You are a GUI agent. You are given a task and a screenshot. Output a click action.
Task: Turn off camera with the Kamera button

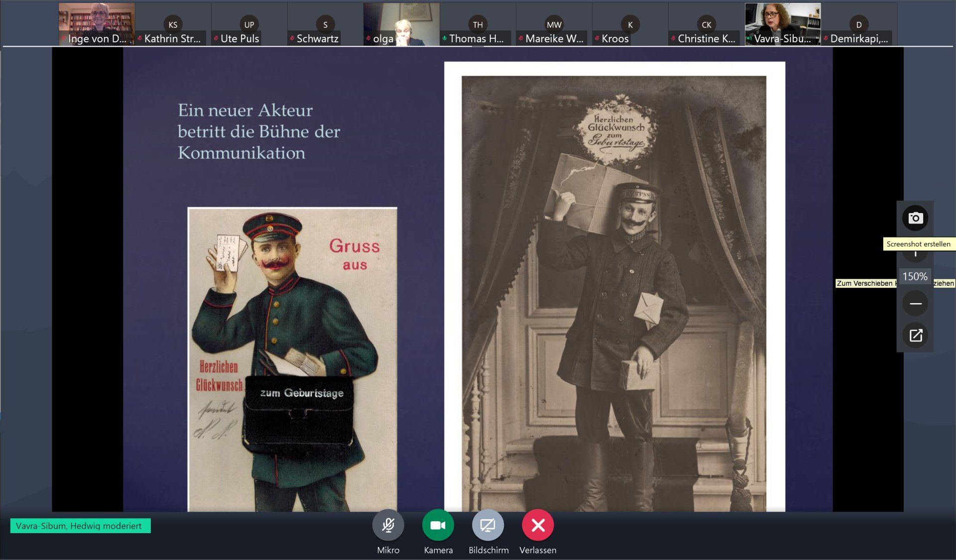click(x=438, y=525)
